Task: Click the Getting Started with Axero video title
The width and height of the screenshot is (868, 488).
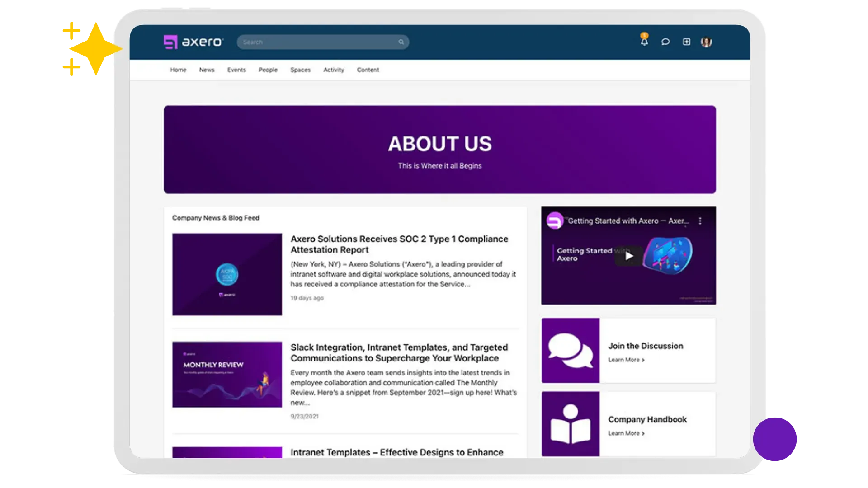Action: (628, 221)
